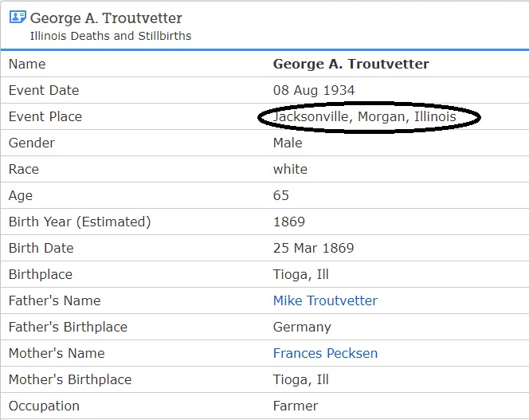529x420 pixels.
Task: Click the Illinois Deaths and Stillbirths subtitle
Action: 111,36
